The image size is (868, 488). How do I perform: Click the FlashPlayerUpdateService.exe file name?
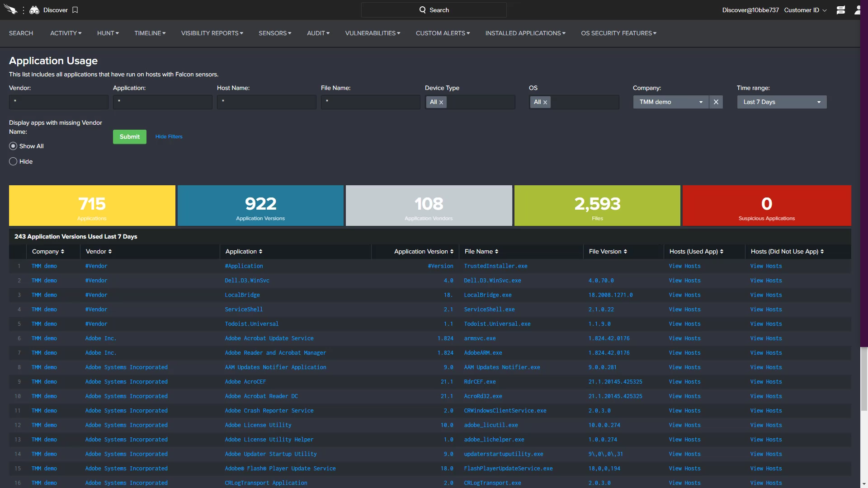coord(508,469)
